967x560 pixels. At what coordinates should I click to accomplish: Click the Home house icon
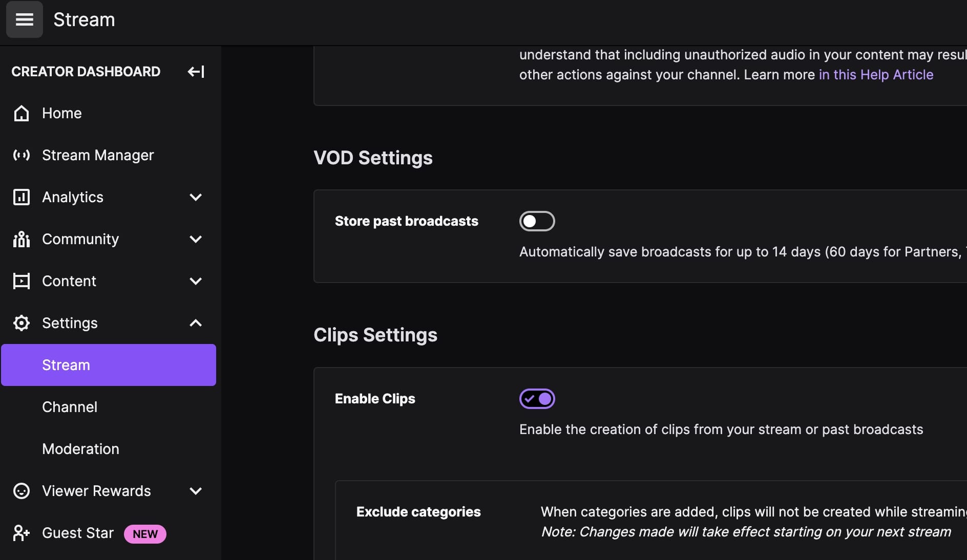click(22, 113)
